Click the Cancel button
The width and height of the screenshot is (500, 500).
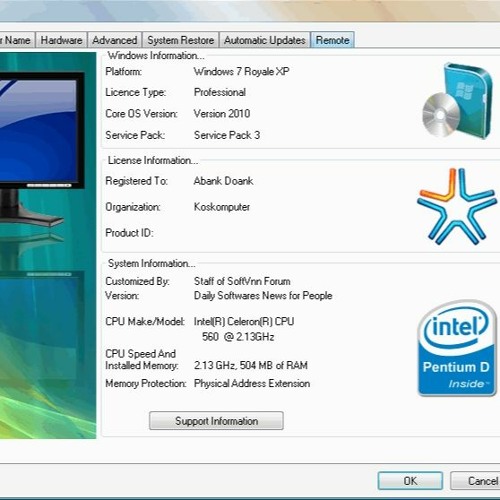[475, 481]
